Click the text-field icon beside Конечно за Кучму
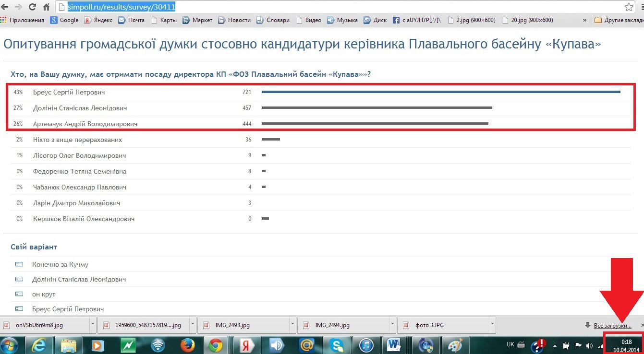 19,264
